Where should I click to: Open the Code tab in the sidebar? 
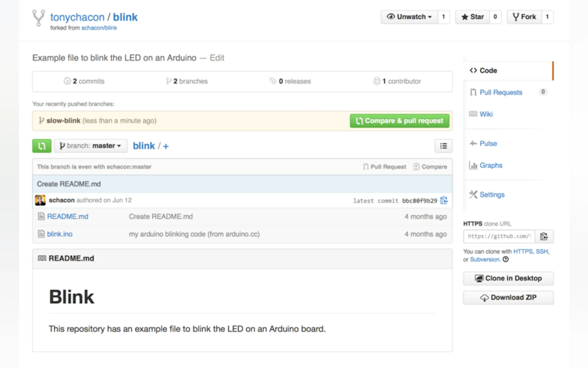[x=508, y=71]
